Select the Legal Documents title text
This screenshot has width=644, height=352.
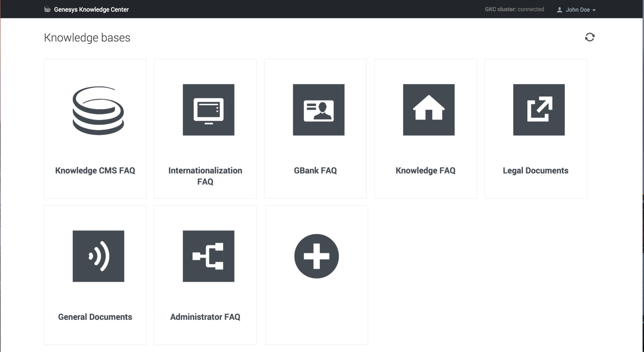point(535,171)
